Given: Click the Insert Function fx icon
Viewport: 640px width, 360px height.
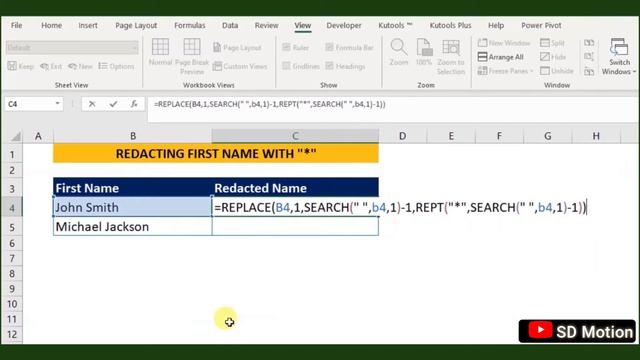Looking at the screenshot, I should coord(134,104).
